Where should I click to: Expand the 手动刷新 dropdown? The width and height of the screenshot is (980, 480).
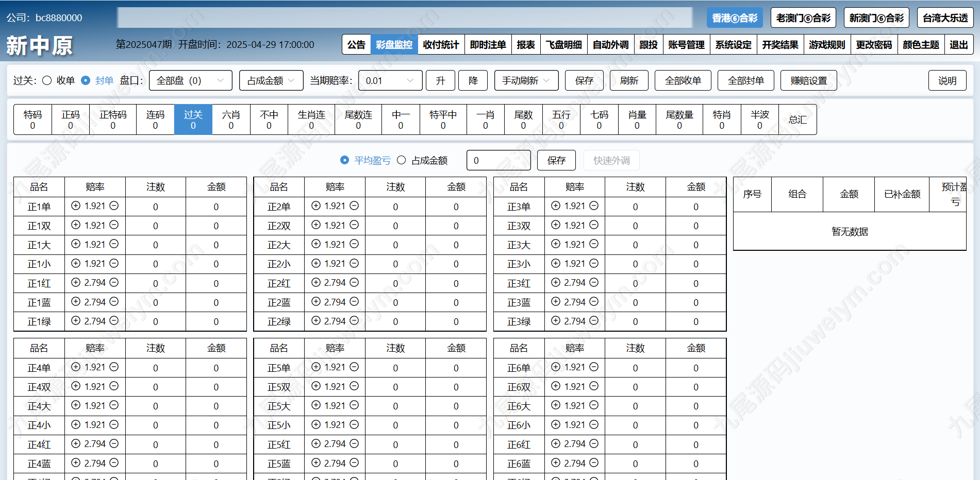tap(526, 80)
